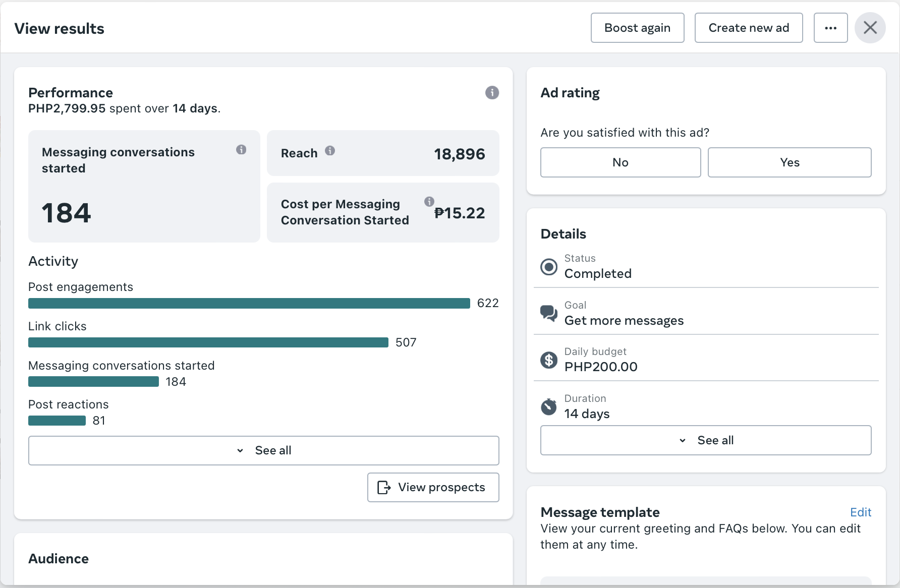Click the Reach info icon

point(330,151)
